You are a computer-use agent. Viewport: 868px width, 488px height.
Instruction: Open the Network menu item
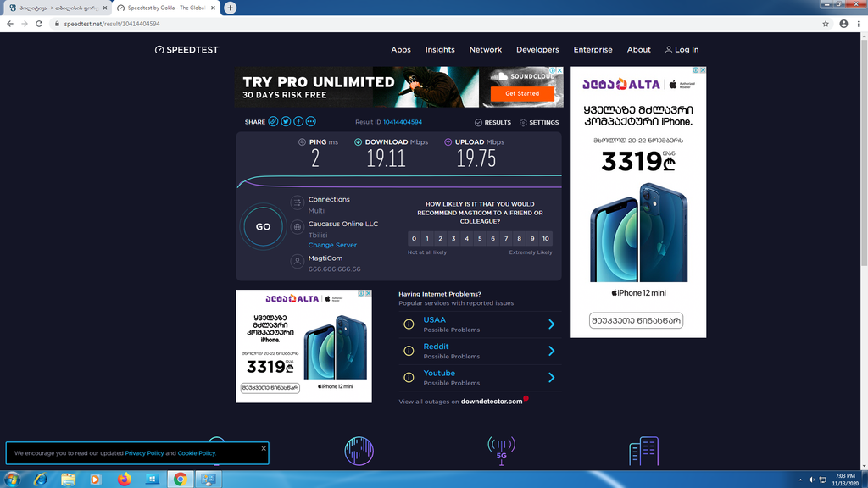486,50
